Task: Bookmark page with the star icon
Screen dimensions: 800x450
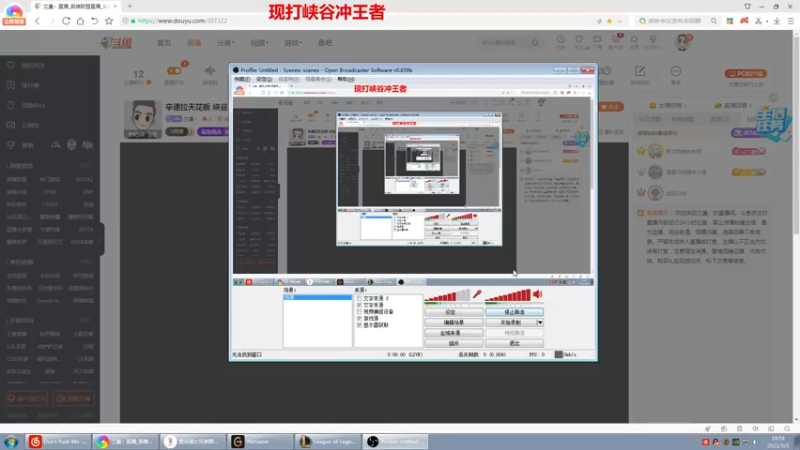Action: [109, 21]
